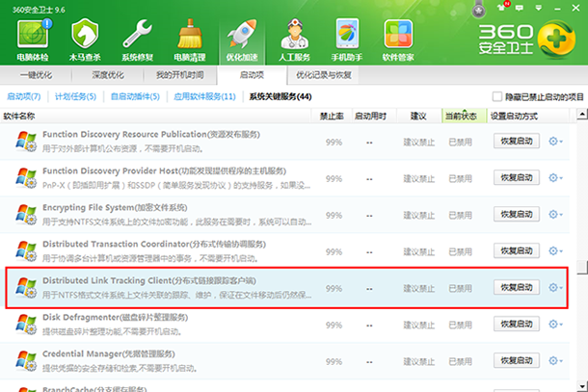Viewport: 588px width, 392px height.
Task: Switch to 深度优化 tab
Action: 107,74
